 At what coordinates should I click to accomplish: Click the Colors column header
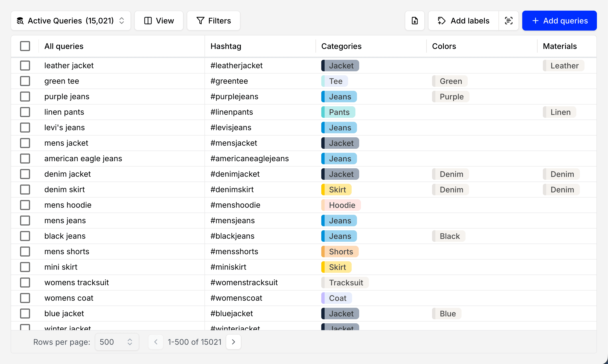coord(444,46)
